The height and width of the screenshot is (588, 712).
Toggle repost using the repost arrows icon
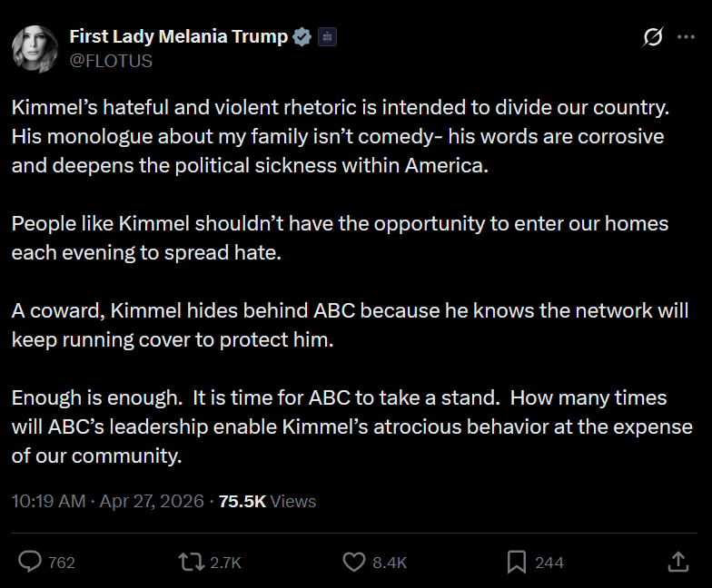191,563
